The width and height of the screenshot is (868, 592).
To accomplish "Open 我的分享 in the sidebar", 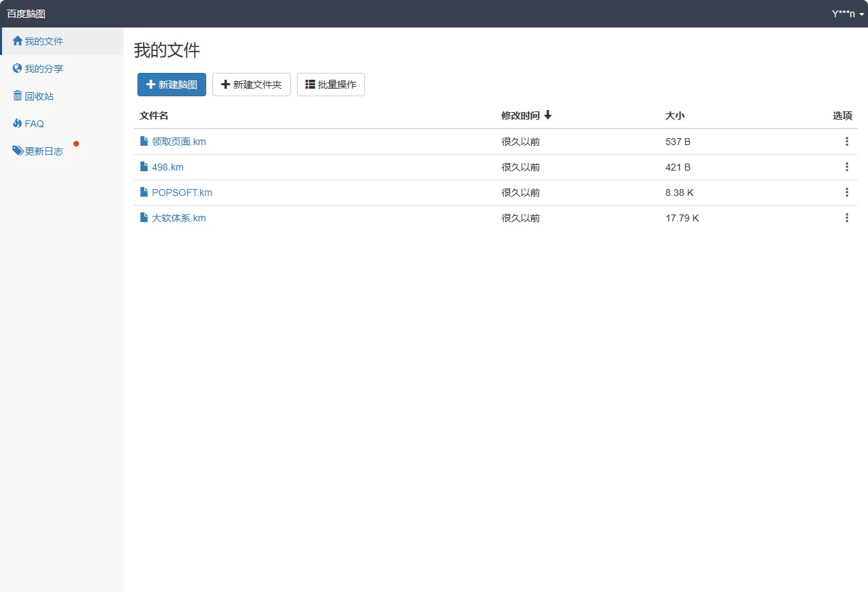I will 43,69.
